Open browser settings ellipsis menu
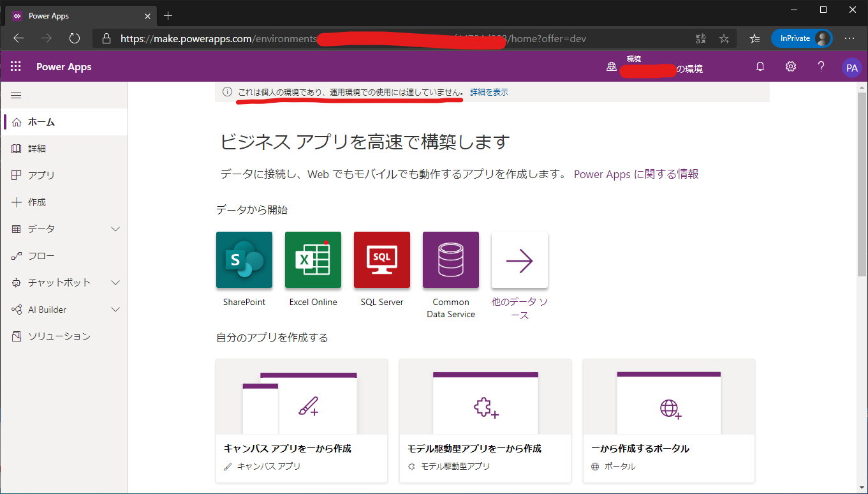Image resolution: width=868 pixels, height=494 pixels. coord(850,38)
